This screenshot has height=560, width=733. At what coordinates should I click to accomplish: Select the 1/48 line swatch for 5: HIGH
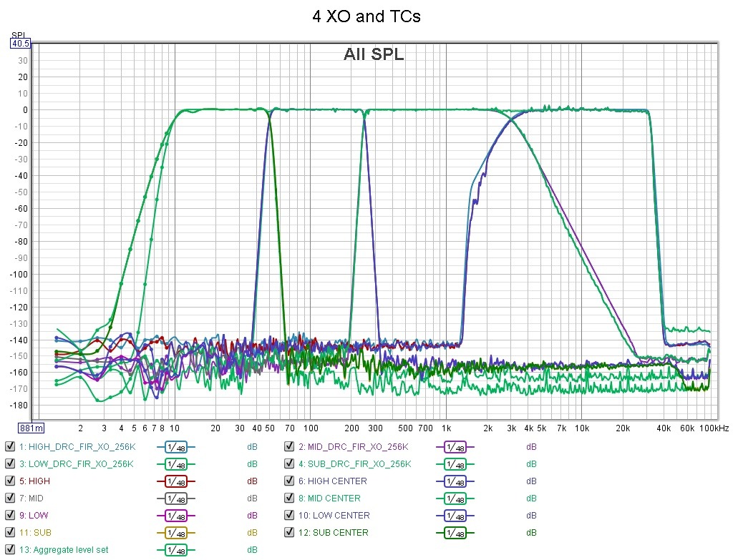coord(176,481)
